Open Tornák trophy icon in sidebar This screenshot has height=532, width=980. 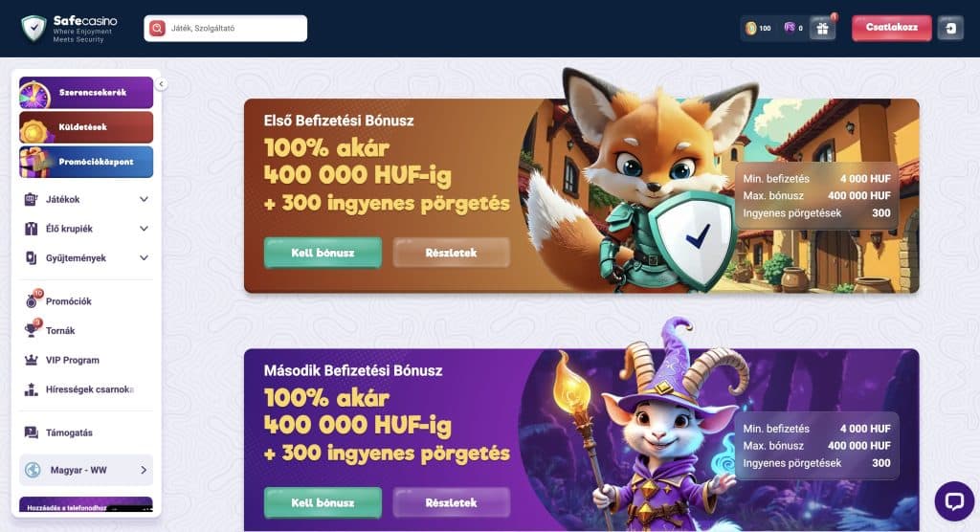(31, 330)
